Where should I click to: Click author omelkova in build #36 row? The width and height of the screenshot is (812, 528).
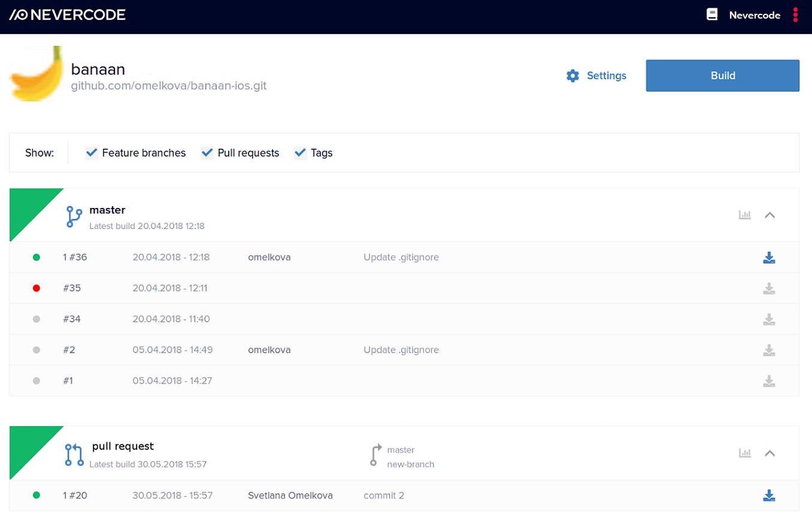pyautogui.click(x=269, y=257)
